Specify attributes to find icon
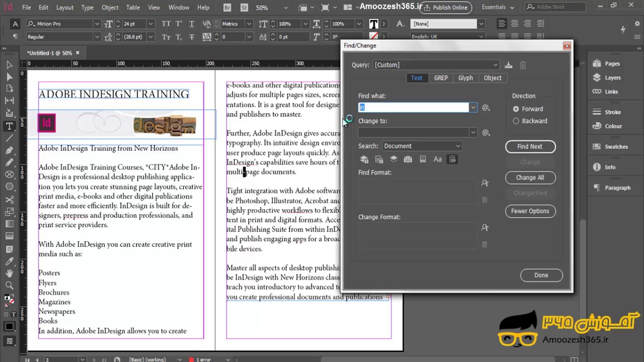Viewport: 644px width, 362px height. tap(485, 184)
